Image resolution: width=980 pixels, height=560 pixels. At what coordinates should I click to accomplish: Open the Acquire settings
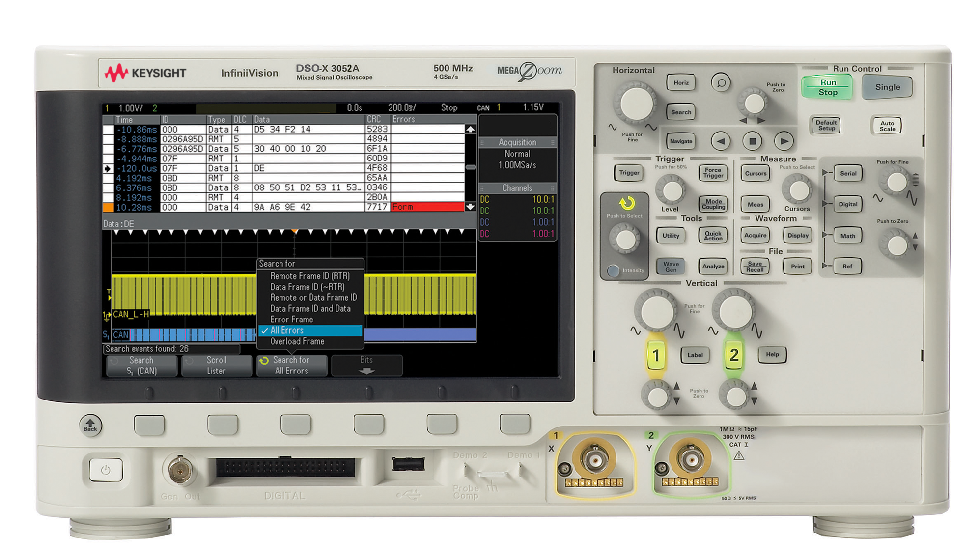point(755,236)
